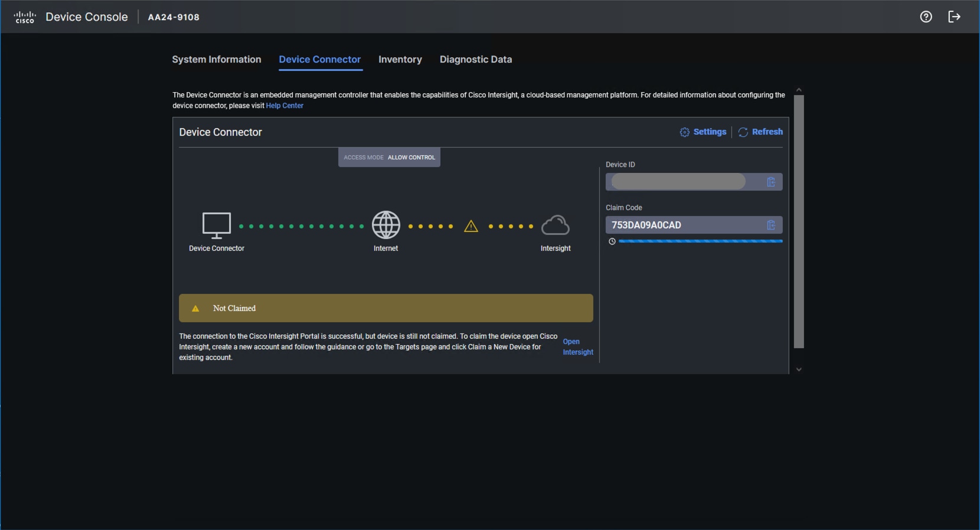Click the Internet label under the globe
Viewport: 980px width, 530px height.
coord(386,248)
